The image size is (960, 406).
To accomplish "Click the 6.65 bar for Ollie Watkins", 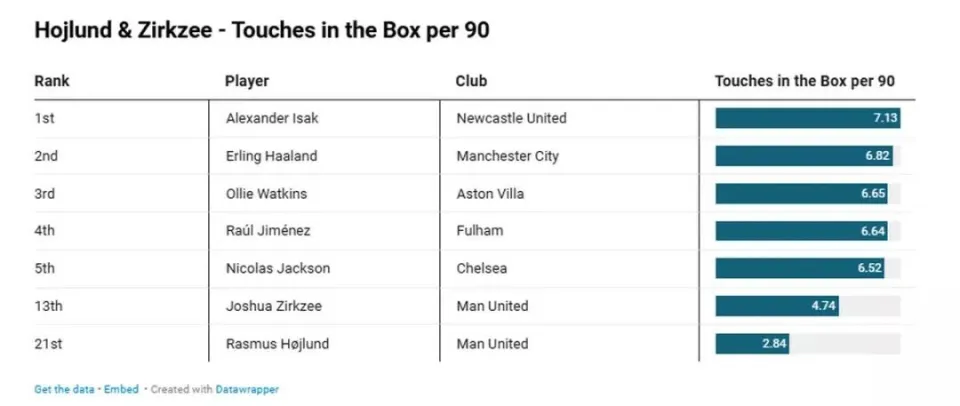I will click(801, 194).
